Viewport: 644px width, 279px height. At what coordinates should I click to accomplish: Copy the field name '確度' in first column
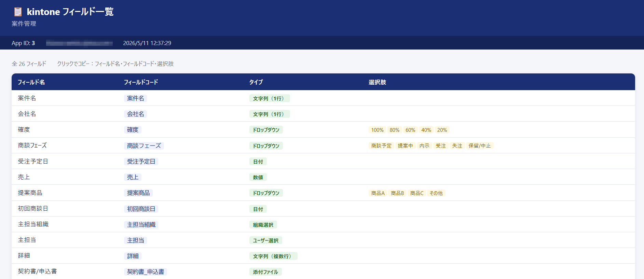coord(24,129)
